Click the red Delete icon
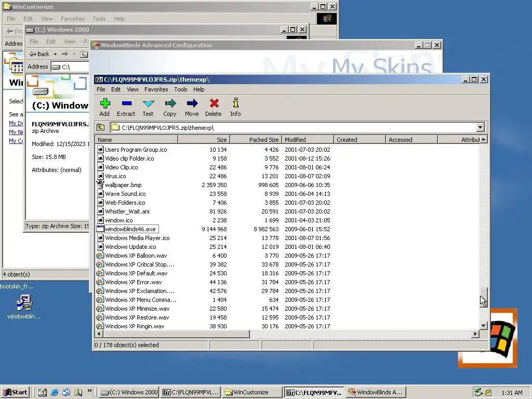This screenshot has height=399, width=532. click(x=214, y=103)
